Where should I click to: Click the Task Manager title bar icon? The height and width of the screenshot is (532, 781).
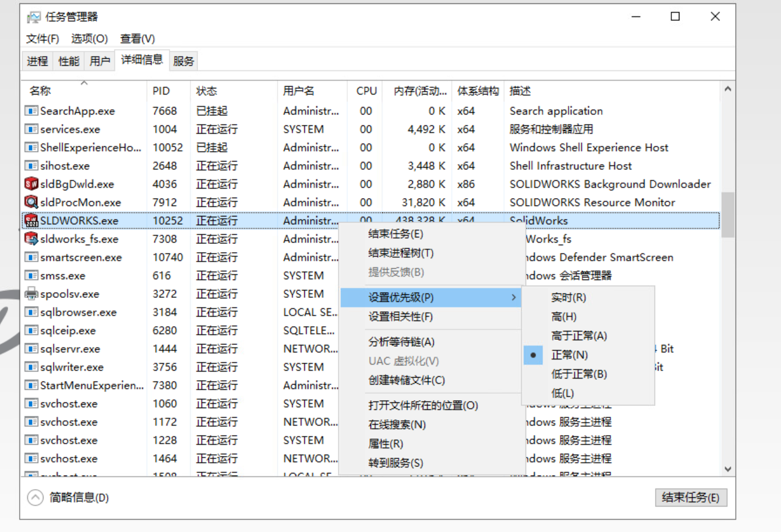pyautogui.click(x=34, y=17)
